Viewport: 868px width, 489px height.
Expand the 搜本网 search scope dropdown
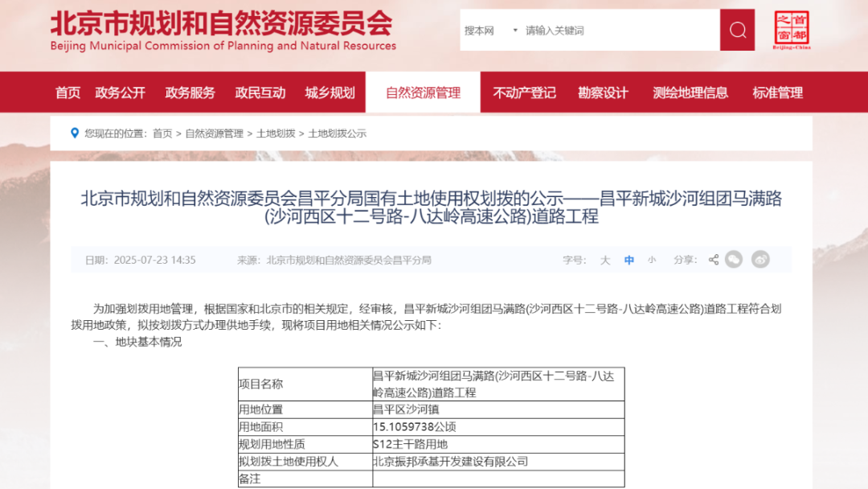[x=491, y=31]
